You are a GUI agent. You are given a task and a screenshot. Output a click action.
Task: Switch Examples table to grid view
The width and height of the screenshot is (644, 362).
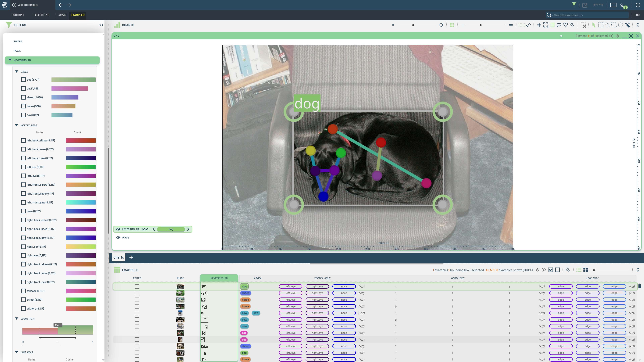point(585,270)
